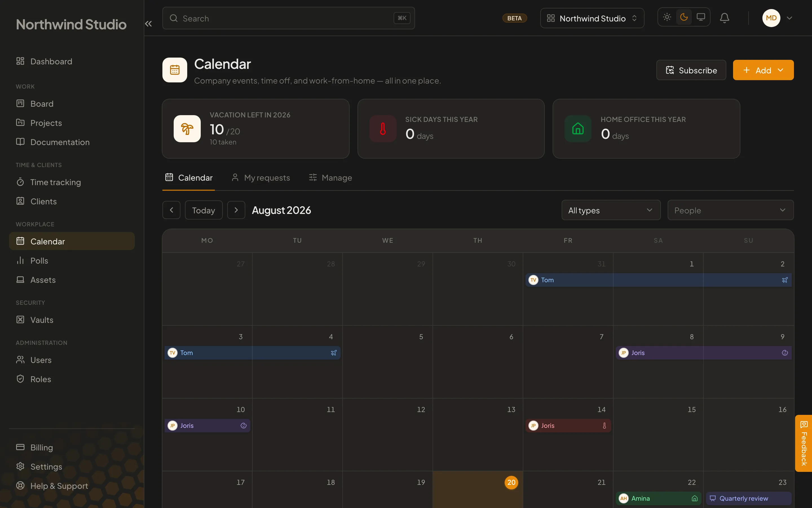This screenshot has width=812, height=508.
Task: Open the Feedback side tab
Action: 804,443
